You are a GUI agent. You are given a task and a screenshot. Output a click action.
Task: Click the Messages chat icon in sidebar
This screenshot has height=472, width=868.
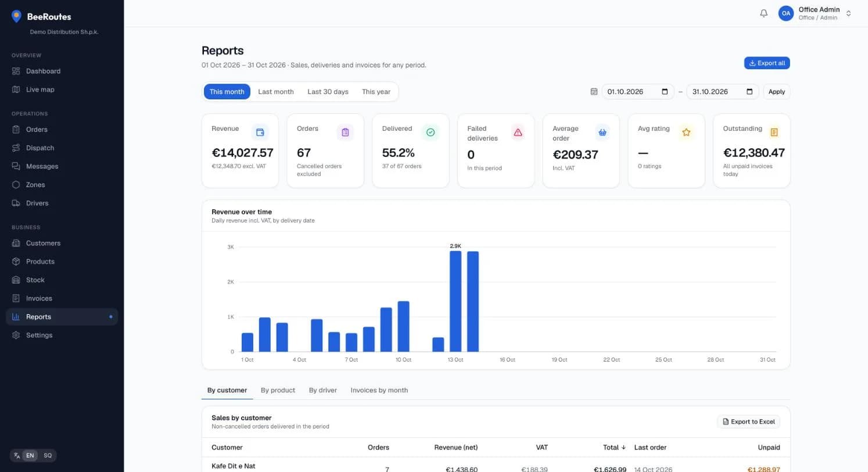[x=16, y=166]
